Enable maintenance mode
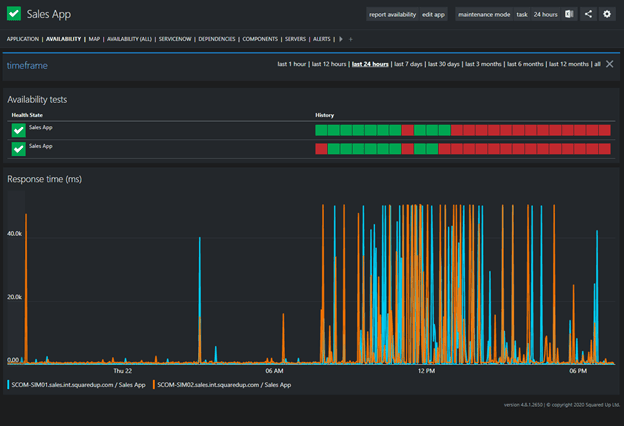This screenshot has height=426, width=624. pos(483,15)
